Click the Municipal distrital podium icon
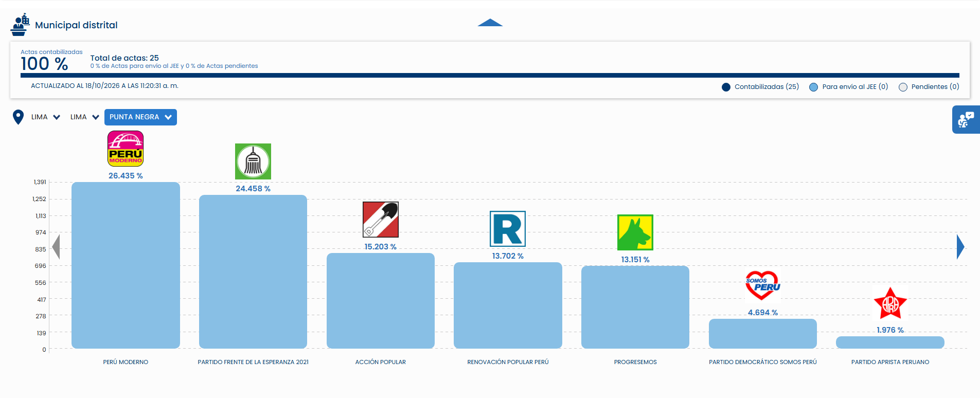The image size is (980, 398). (x=20, y=25)
